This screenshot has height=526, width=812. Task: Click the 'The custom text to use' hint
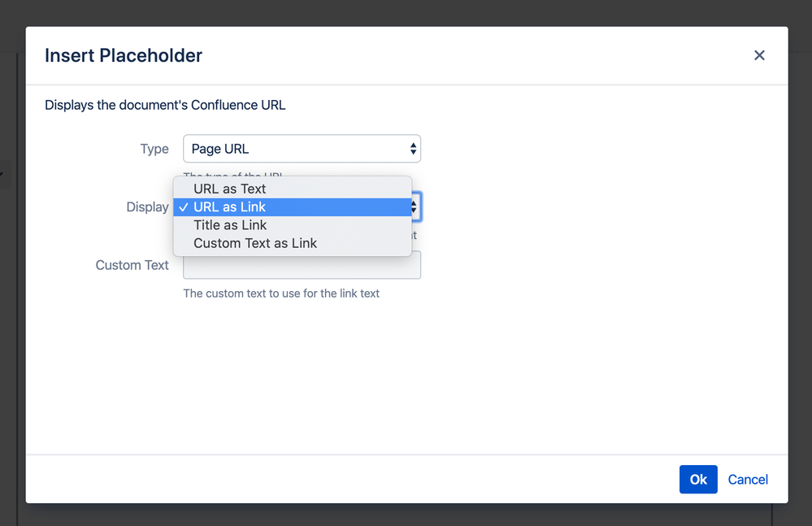pyautogui.click(x=281, y=293)
